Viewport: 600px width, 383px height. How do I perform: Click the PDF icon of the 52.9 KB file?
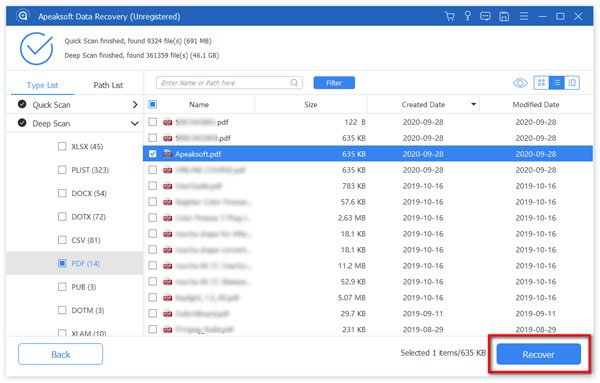pos(168,282)
